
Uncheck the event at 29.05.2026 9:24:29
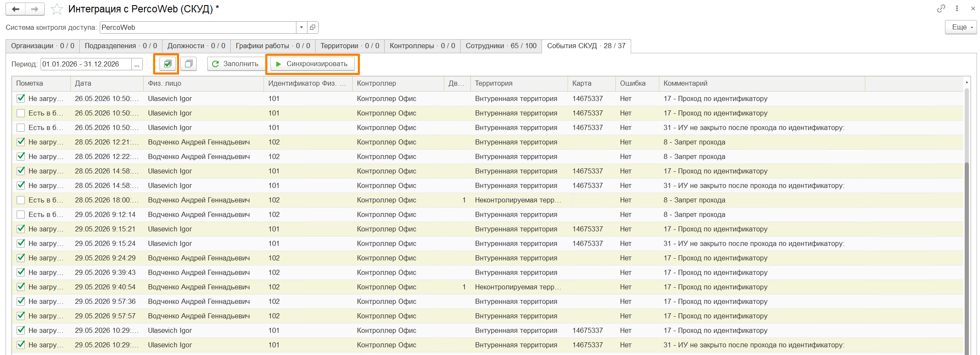pyautogui.click(x=20, y=258)
